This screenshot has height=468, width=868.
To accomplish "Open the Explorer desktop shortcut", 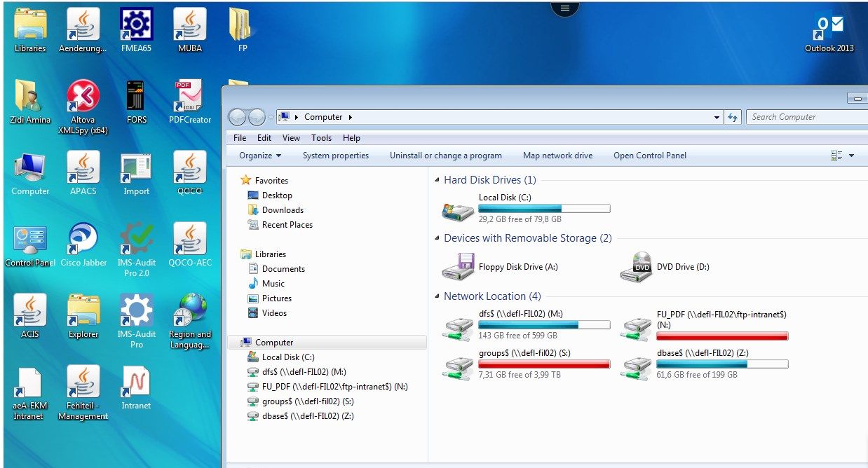I will [x=83, y=317].
